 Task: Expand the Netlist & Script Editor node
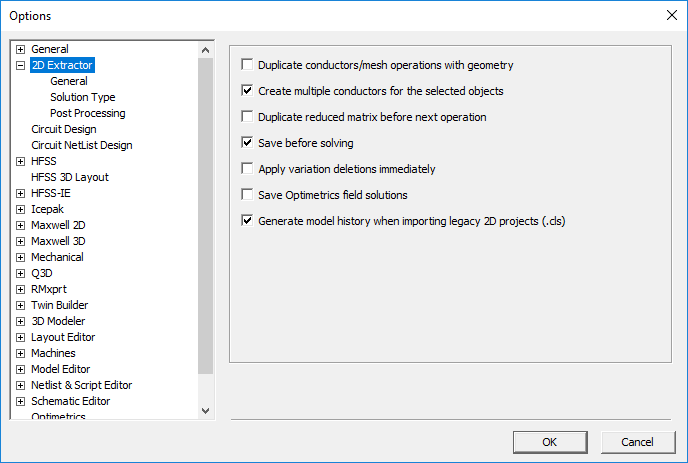pos(20,386)
